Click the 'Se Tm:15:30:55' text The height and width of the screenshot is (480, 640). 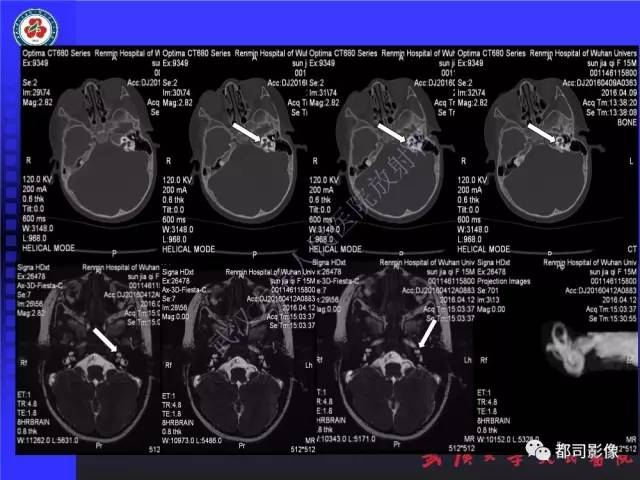pyautogui.click(x=613, y=318)
